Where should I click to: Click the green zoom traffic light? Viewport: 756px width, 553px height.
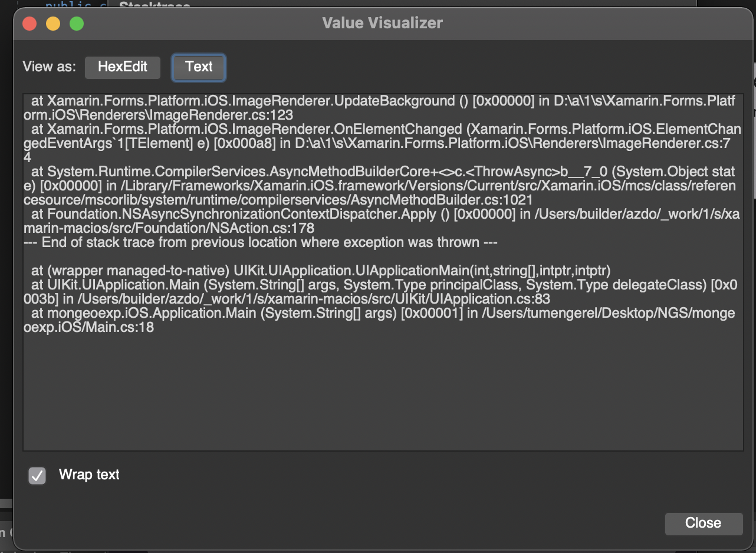75,23
